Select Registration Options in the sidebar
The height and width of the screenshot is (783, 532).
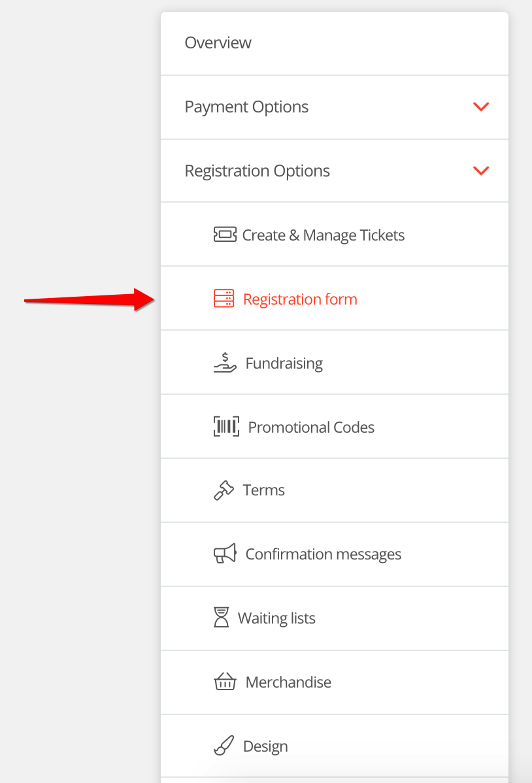pos(257,171)
